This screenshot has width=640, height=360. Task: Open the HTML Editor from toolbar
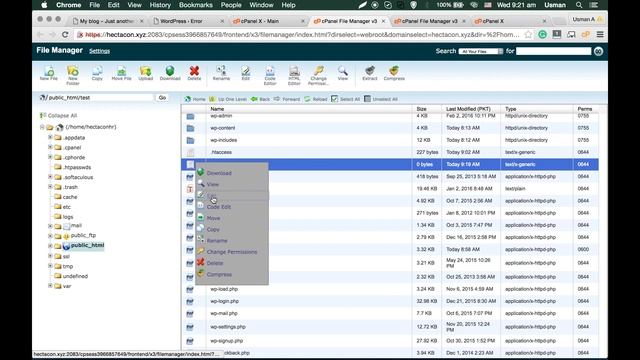point(294,75)
